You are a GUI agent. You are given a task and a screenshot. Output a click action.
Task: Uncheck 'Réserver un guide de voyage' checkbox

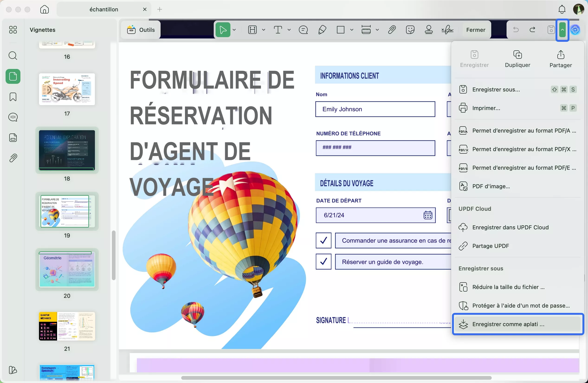pyautogui.click(x=323, y=262)
